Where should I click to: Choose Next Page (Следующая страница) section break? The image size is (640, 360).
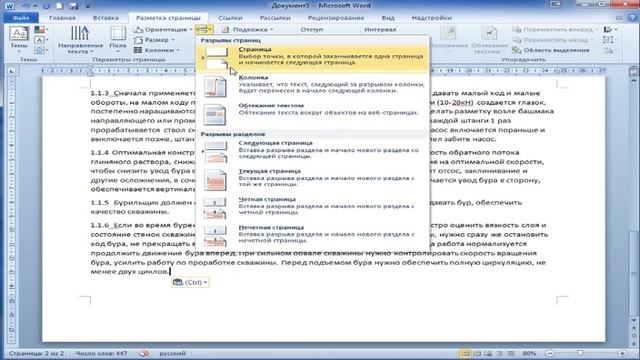(313, 152)
